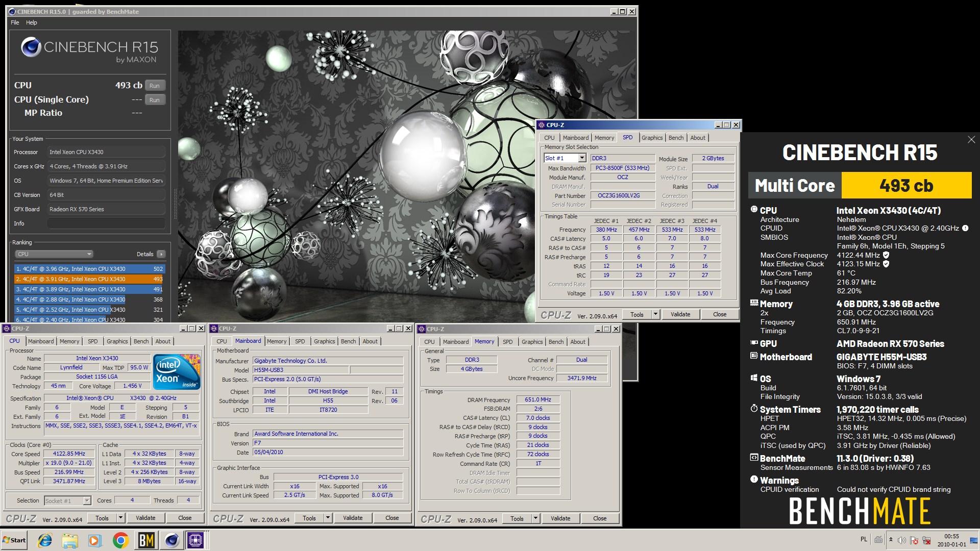This screenshot has height=551, width=980.
Task: Open the Socket #1 Selection dropdown
Action: [67, 500]
